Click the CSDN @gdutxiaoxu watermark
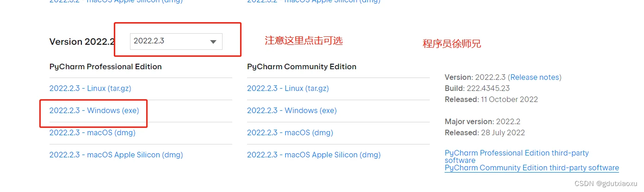The image size is (644, 192). click(x=606, y=183)
